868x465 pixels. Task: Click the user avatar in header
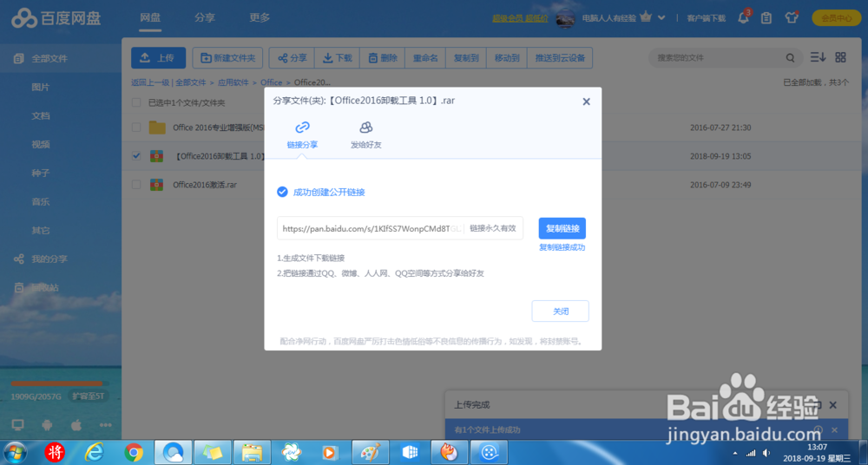coord(566,17)
